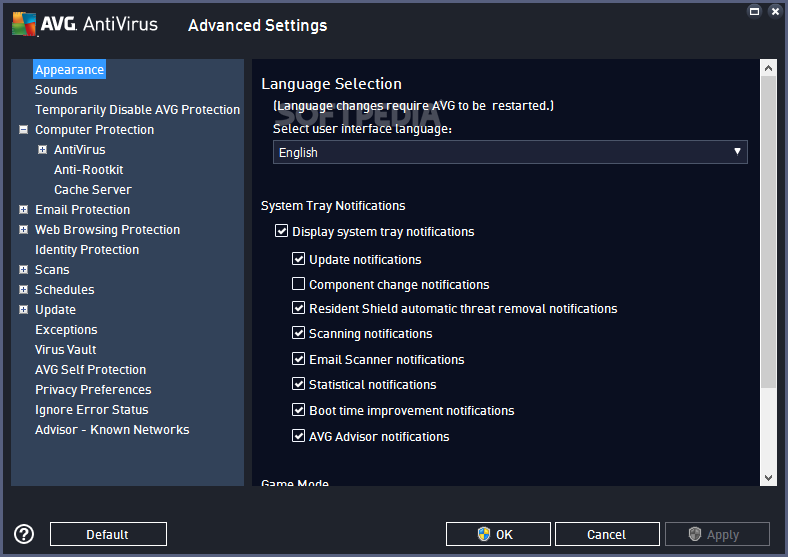The height and width of the screenshot is (557, 788).
Task: Select the Computer Protection label
Action: pos(94,130)
